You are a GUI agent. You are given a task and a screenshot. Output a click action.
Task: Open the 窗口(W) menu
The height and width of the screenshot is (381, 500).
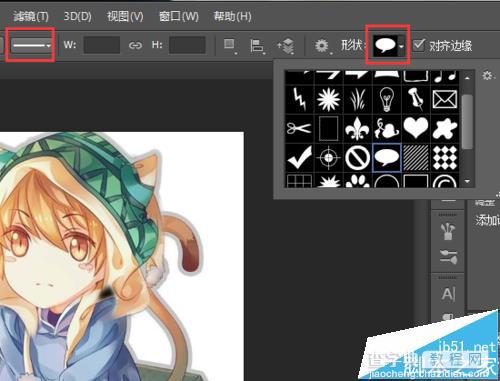pos(178,16)
